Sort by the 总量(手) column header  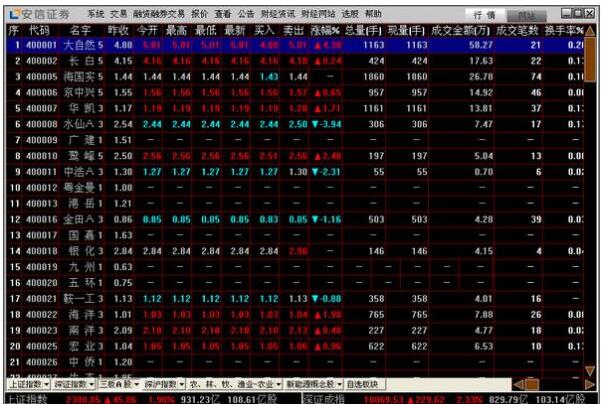[363, 30]
